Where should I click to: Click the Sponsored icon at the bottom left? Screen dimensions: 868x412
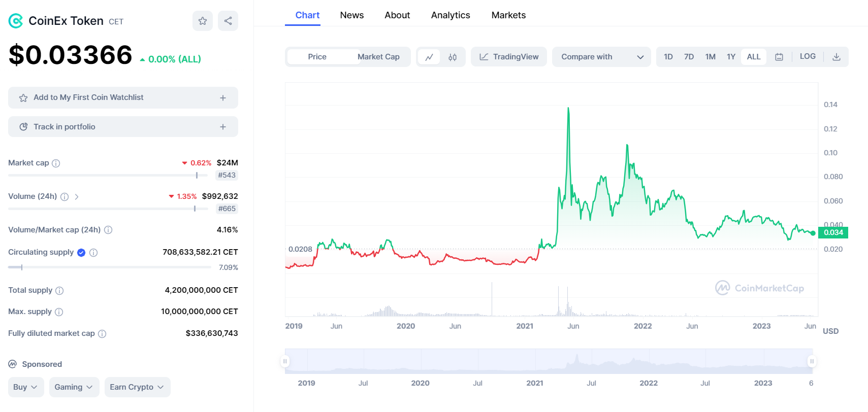click(13, 364)
